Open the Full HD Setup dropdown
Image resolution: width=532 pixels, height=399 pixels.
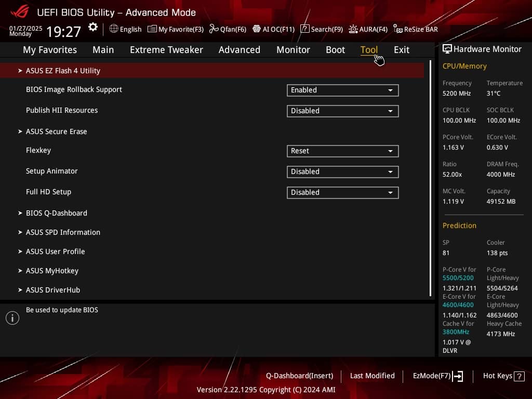coord(343,192)
